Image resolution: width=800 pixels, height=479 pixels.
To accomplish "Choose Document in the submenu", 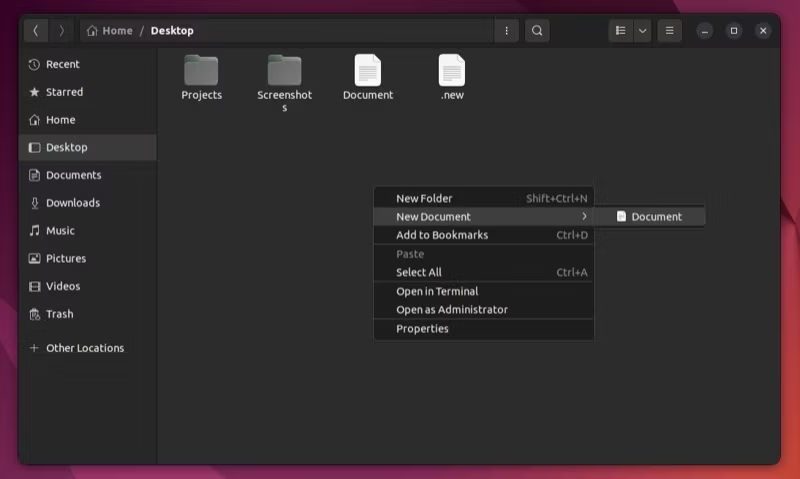I will [655, 217].
